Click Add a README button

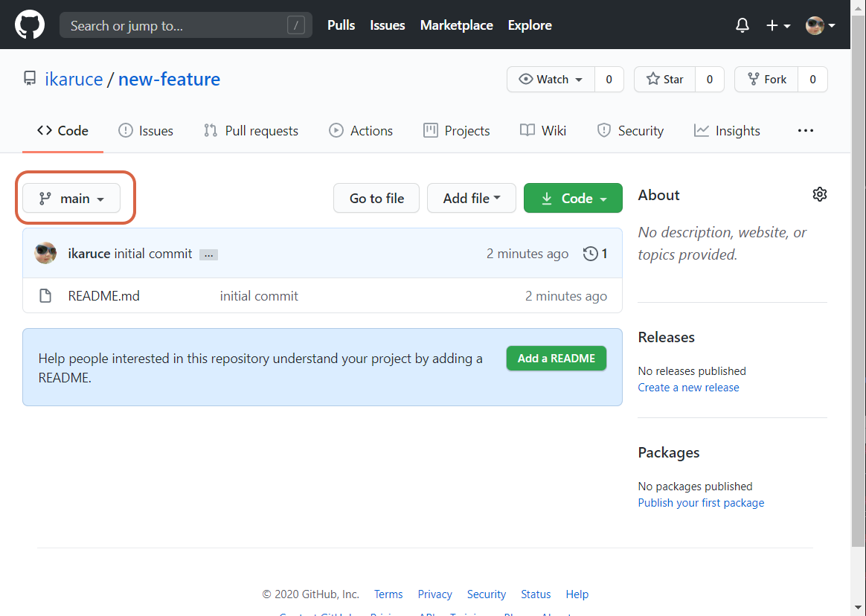pos(557,359)
